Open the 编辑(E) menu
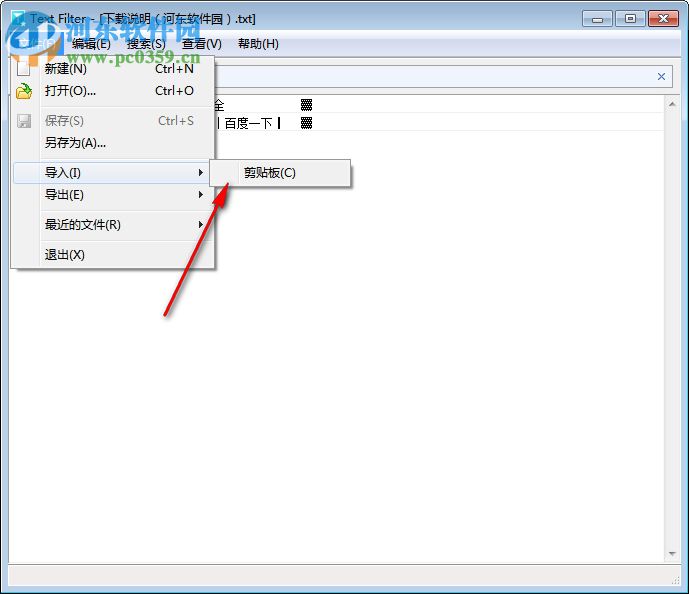The width and height of the screenshot is (689, 594). [91, 44]
